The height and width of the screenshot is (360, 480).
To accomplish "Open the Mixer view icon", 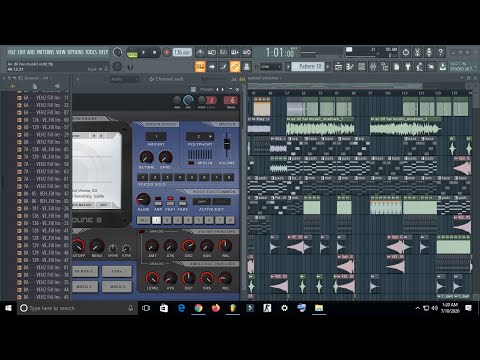I will click(x=373, y=67).
